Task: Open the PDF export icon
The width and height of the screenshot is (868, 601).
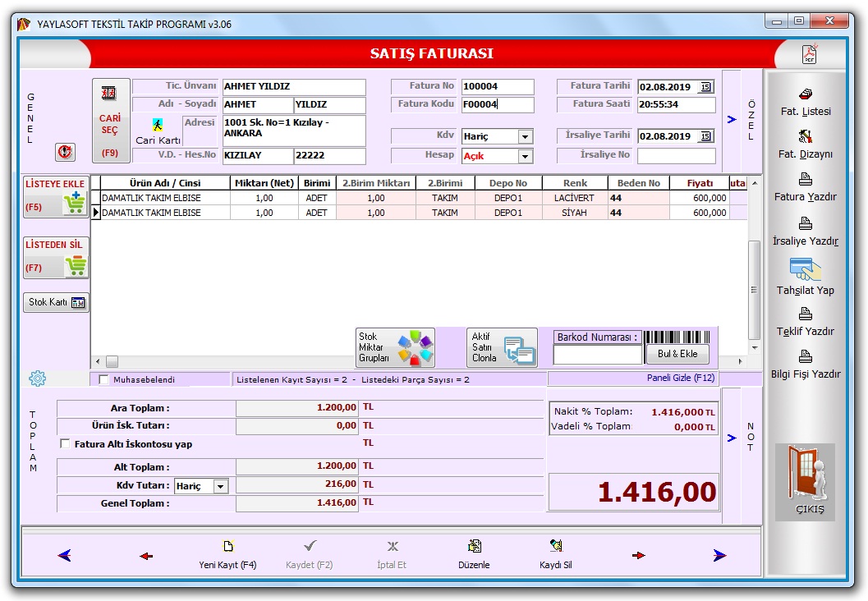Action: pyautogui.click(x=810, y=53)
